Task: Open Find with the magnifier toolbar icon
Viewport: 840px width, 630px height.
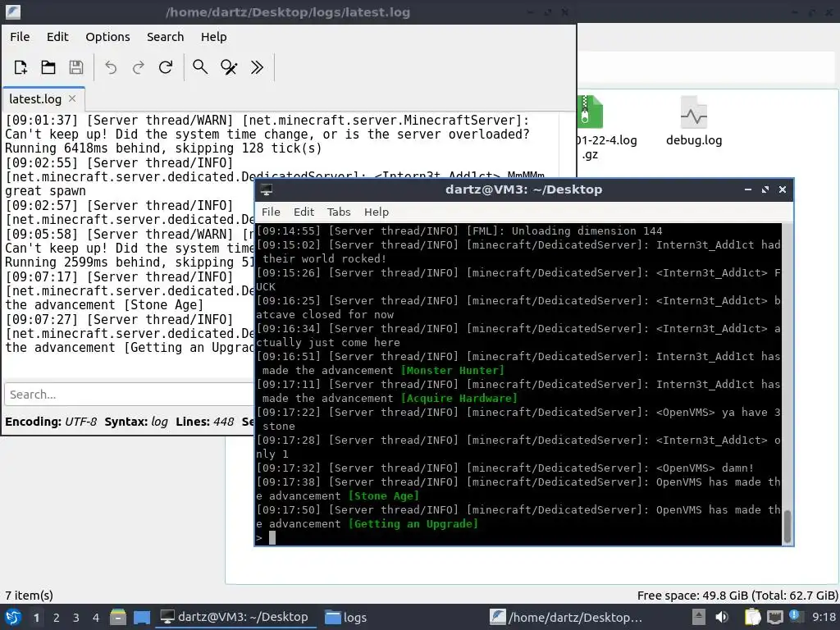Action: 200,67
